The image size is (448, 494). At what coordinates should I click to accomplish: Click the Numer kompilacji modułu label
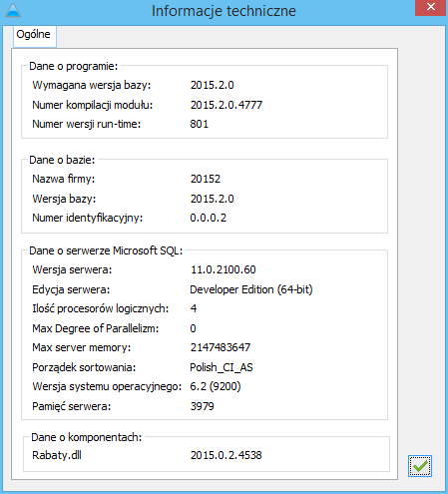click(92, 105)
